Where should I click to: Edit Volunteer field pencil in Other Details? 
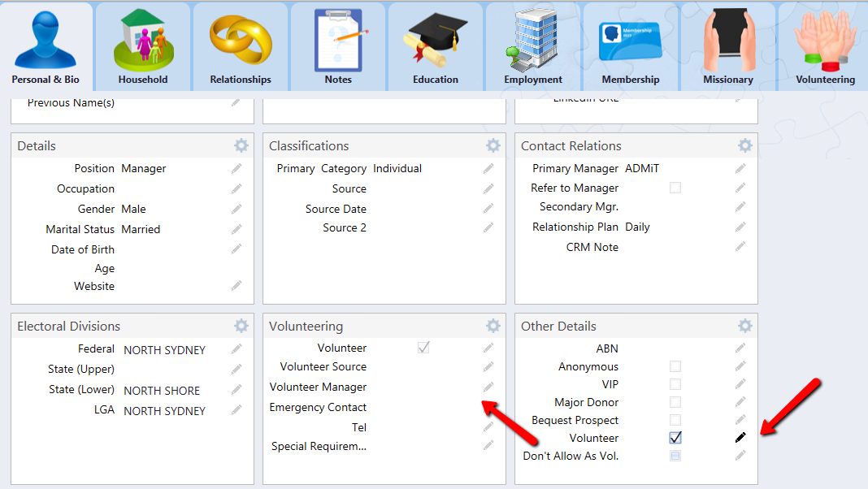coord(740,438)
